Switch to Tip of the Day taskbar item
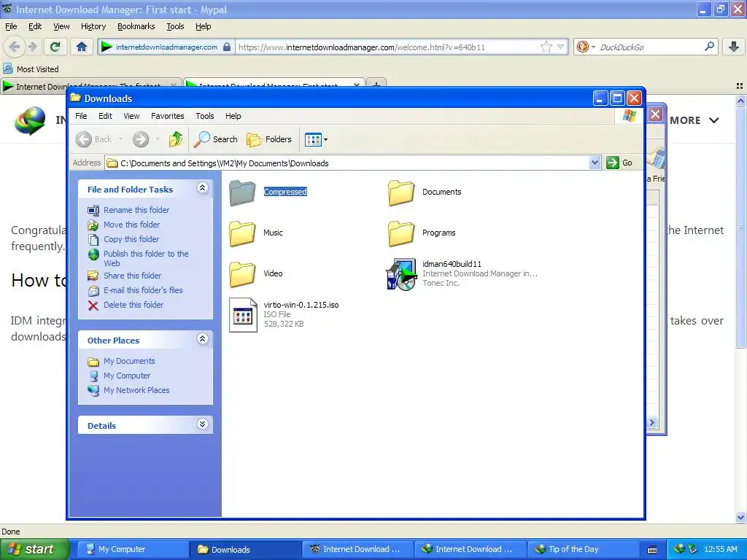Screen dimensions: 747x560 point(583,550)
